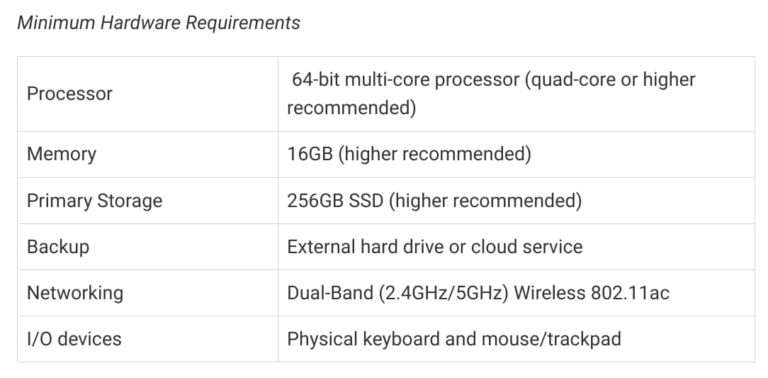This screenshot has width=768, height=378.
Task: Select the I/O devices label
Action: [74, 339]
